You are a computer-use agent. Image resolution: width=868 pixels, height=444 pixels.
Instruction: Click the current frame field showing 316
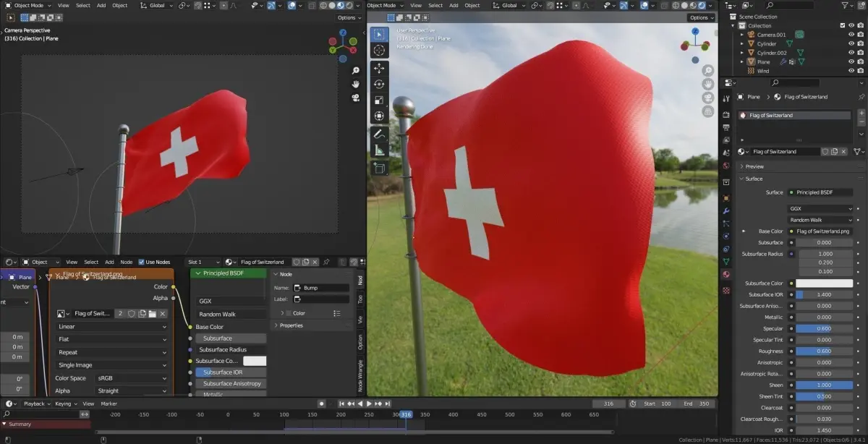(608, 404)
